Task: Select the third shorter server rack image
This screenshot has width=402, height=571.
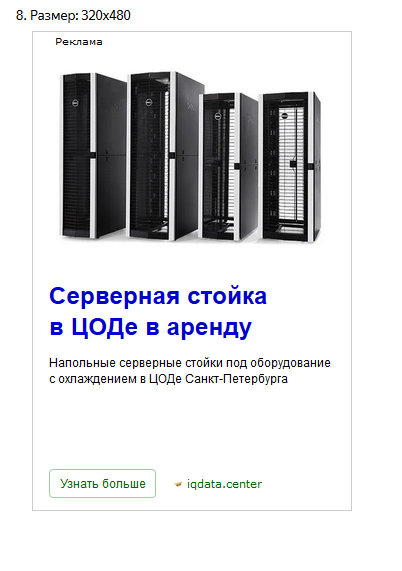Action: click(x=229, y=167)
